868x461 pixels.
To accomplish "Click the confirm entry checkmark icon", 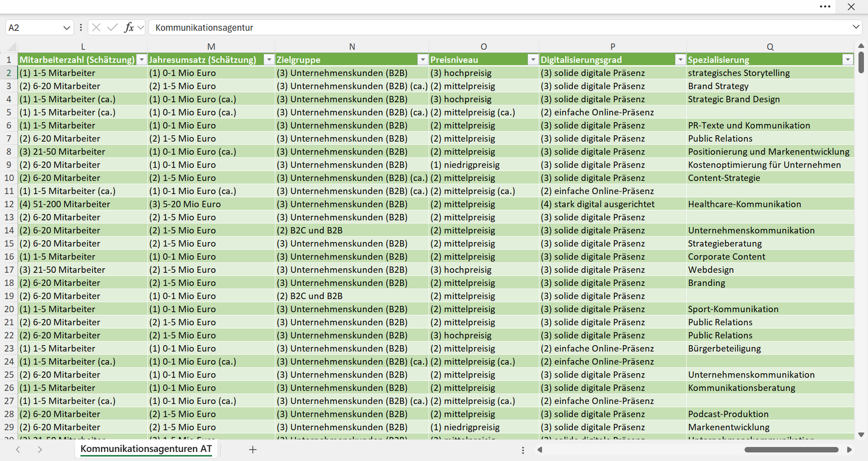I will [112, 28].
